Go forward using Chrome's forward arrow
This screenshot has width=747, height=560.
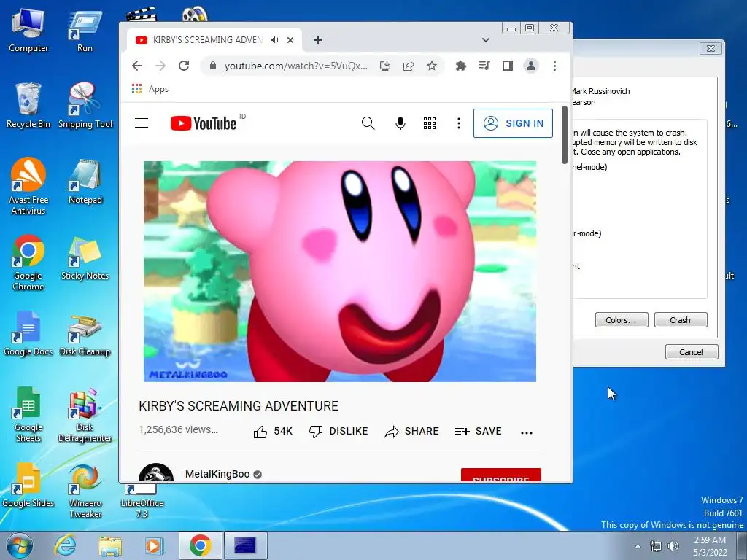[x=160, y=66]
